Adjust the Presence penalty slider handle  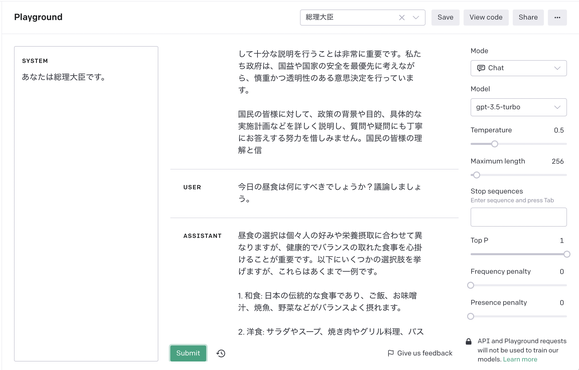tap(470, 316)
